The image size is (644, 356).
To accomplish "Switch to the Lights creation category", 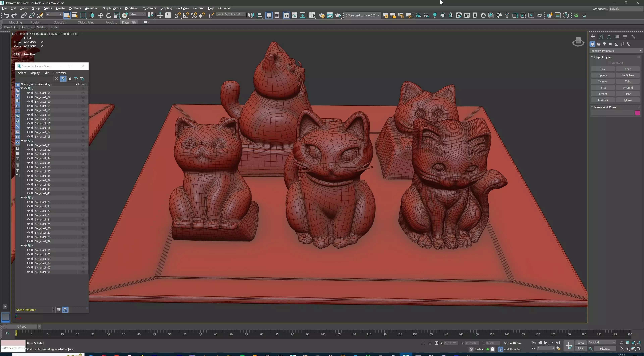I will (604, 44).
